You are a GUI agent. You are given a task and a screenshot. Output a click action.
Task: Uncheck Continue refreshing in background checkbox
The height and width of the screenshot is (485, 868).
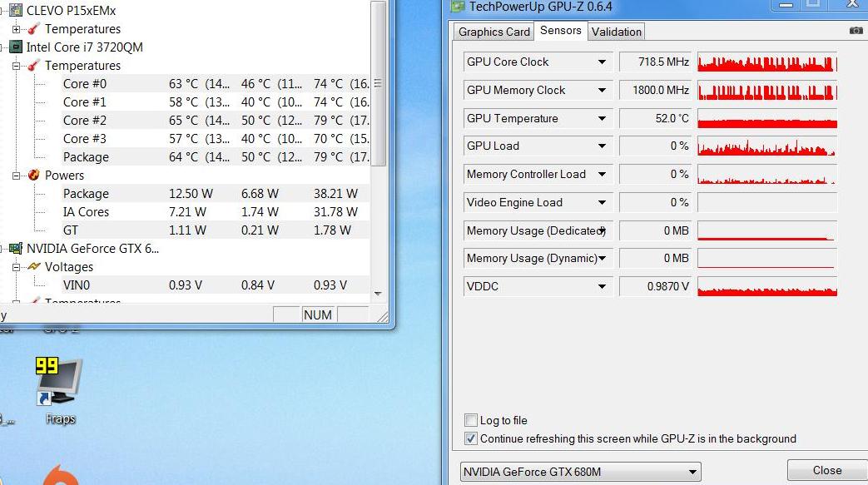click(470, 438)
